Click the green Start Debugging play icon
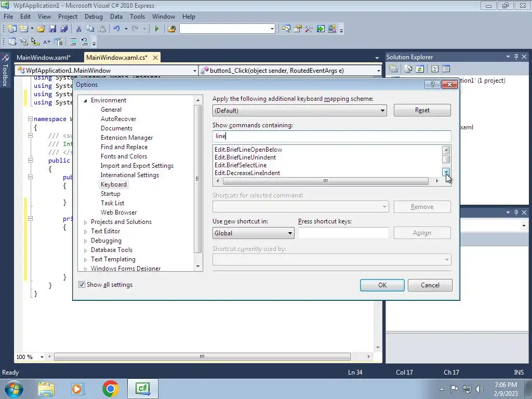 pos(156,29)
